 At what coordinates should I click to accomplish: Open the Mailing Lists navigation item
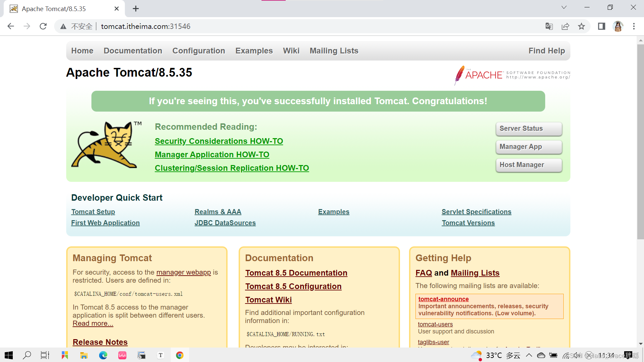334,51
